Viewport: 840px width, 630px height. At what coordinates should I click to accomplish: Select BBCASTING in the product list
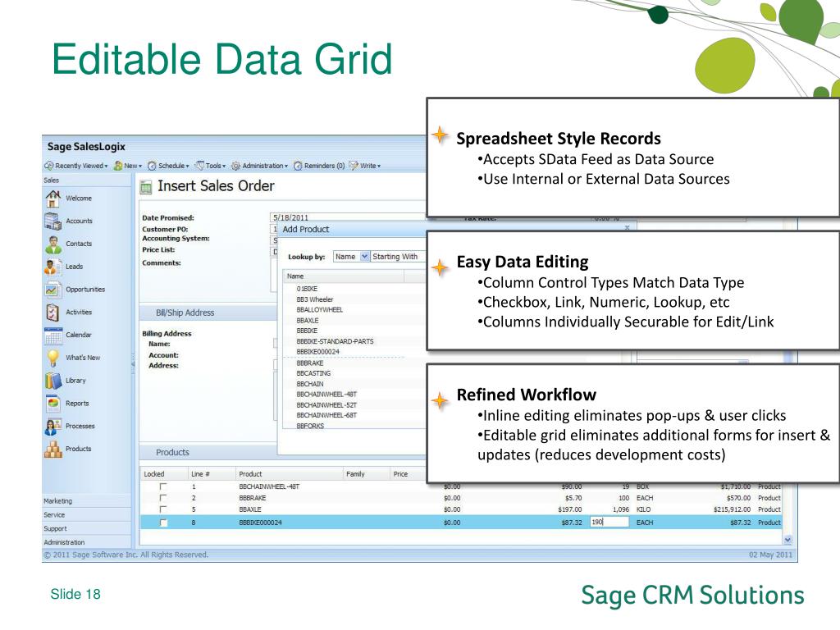click(x=313, y=373)
